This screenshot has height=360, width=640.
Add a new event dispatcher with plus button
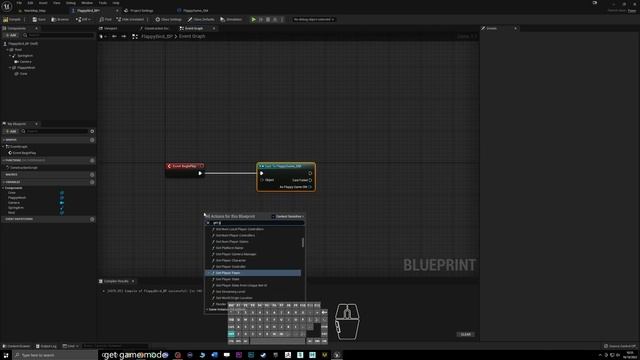click(92, 219)
